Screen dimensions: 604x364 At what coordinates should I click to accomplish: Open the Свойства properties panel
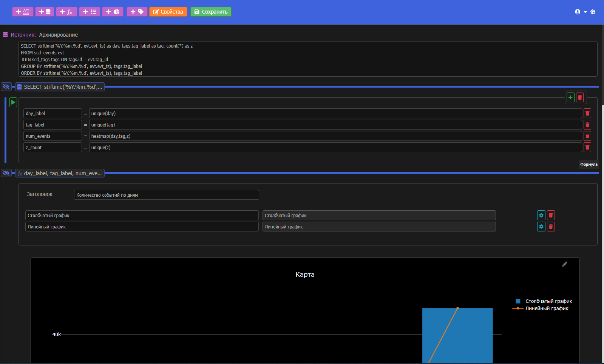coord(168,12)
